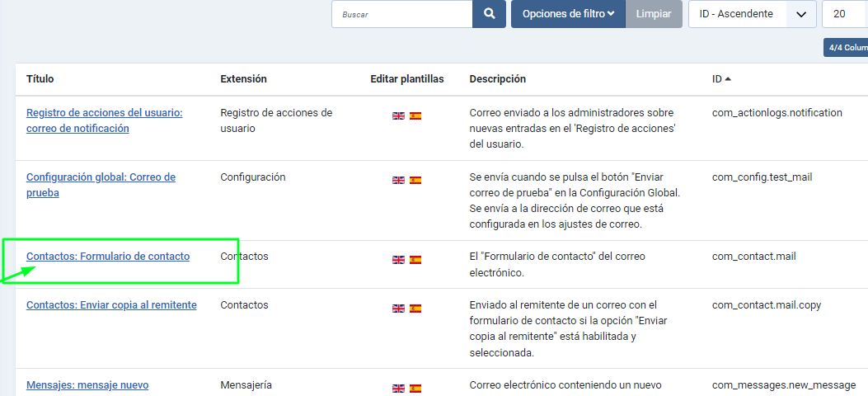The height and width of the screenshot is (396, 868).
Task: Edit Spanish template for Registro de acciones row
Action: coord(415,116)
